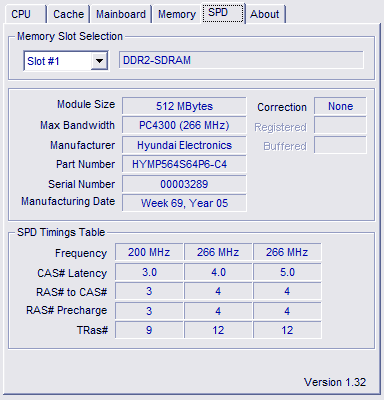Image resolution: width=384 pixels, height=400 pixels.
Task: Open the Cache tab
Action: (x=68, y=14)
